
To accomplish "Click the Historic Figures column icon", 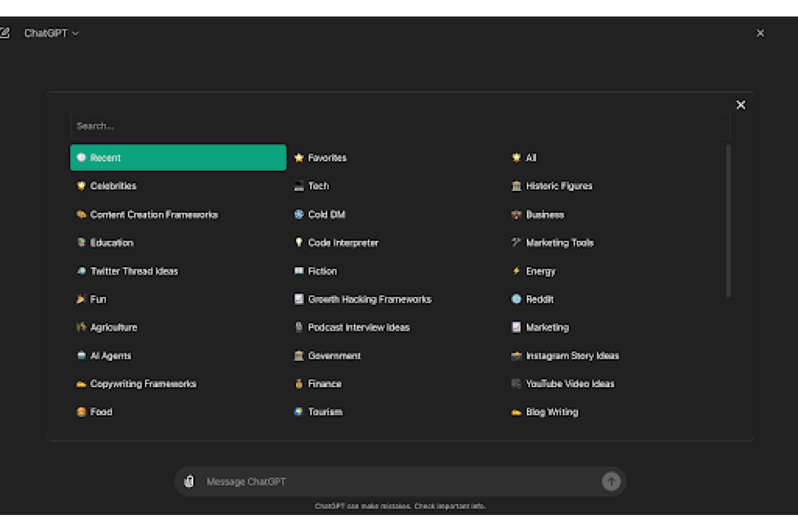I will click(516, 186).
